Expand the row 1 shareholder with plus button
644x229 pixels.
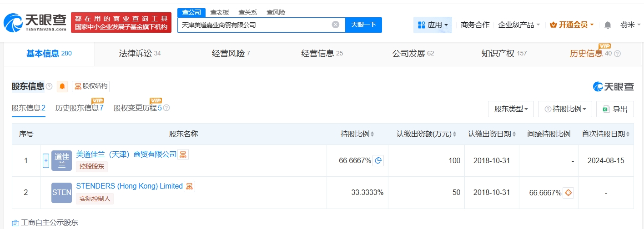(45, 160)
